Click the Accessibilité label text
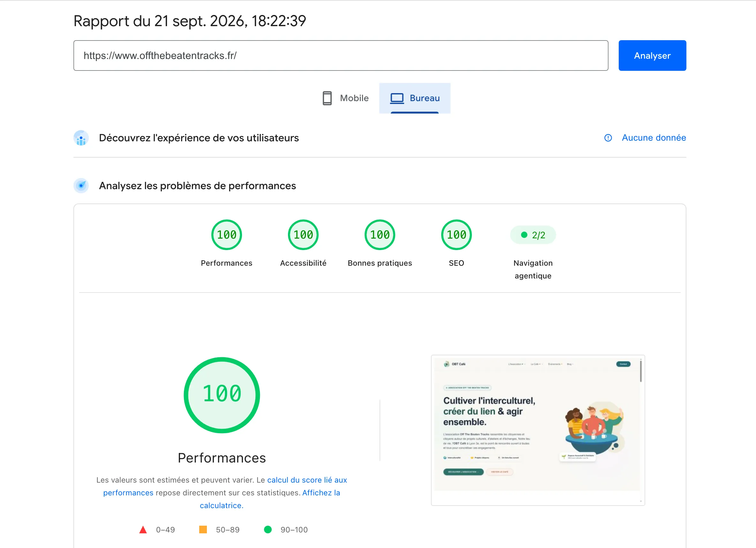 point(303,263)
